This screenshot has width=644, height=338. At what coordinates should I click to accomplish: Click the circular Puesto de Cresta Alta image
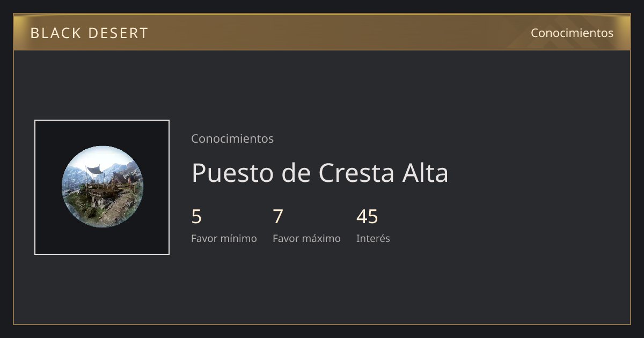[102, 187]
